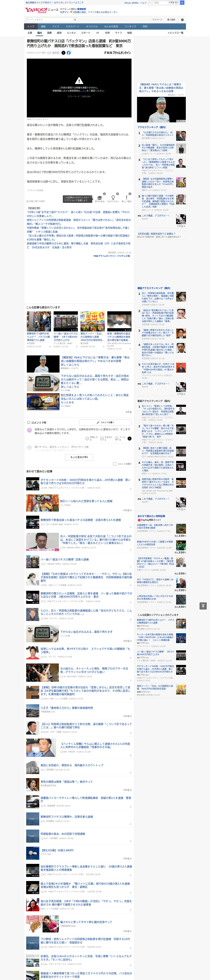Share the article on X
Image resolution: width=210 pixels, height=980 pixels.
(63, 53)
